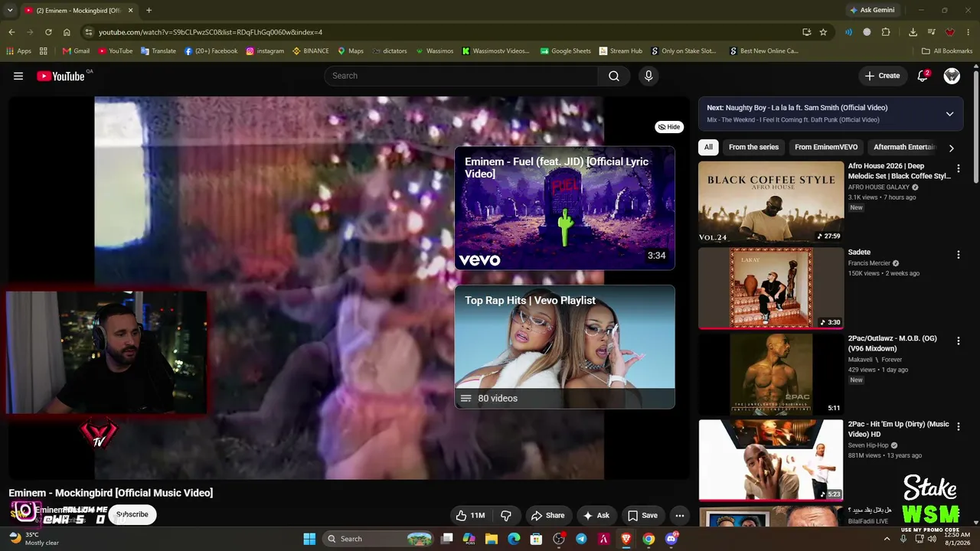This screenshot has width=980, height=551.
Task: Open browser home page
Action: coord(67,32)
